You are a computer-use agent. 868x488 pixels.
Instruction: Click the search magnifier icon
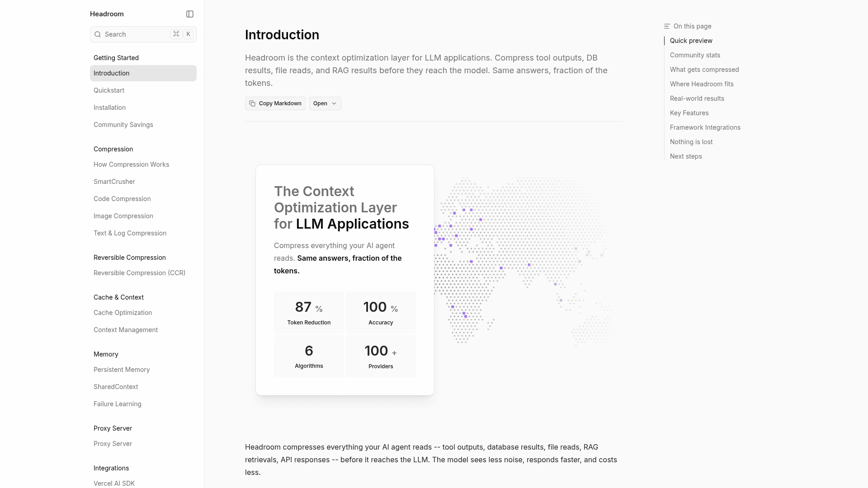tap(98, 34)
